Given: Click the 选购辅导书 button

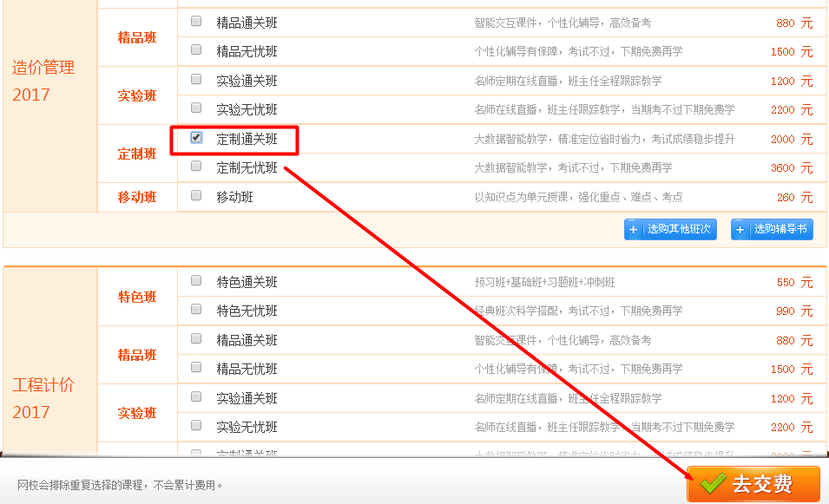Looking at the screenshot, I should tap(772, 229).
